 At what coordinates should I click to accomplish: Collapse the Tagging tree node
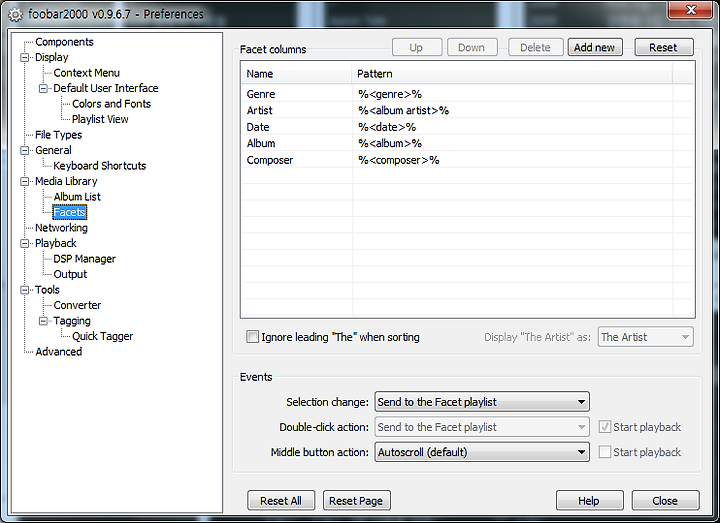tap(43, 321)
